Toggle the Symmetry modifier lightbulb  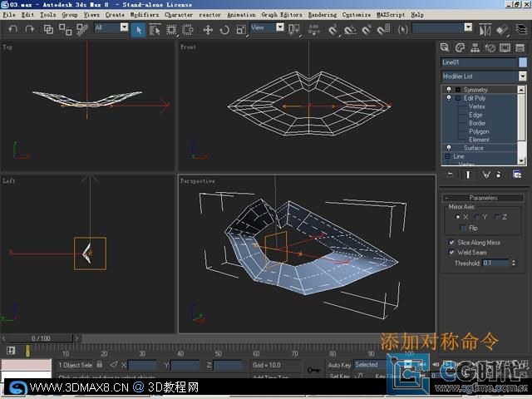(449, 89)
